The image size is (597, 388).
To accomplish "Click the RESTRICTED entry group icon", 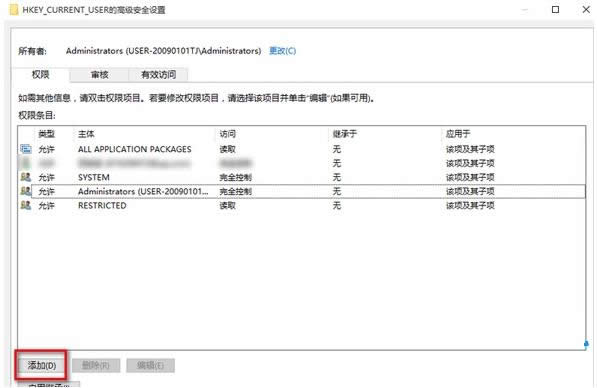I will [x=26, y=205].
